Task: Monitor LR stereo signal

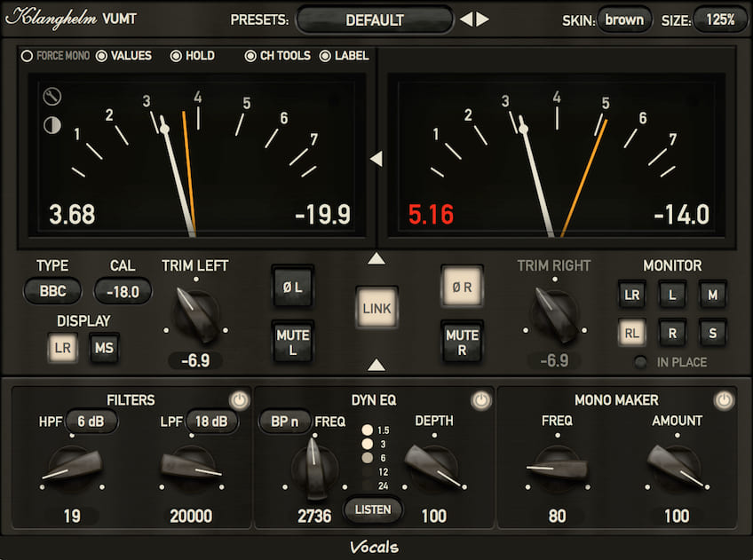Action: pyautogui.click(x=631, y=295)
